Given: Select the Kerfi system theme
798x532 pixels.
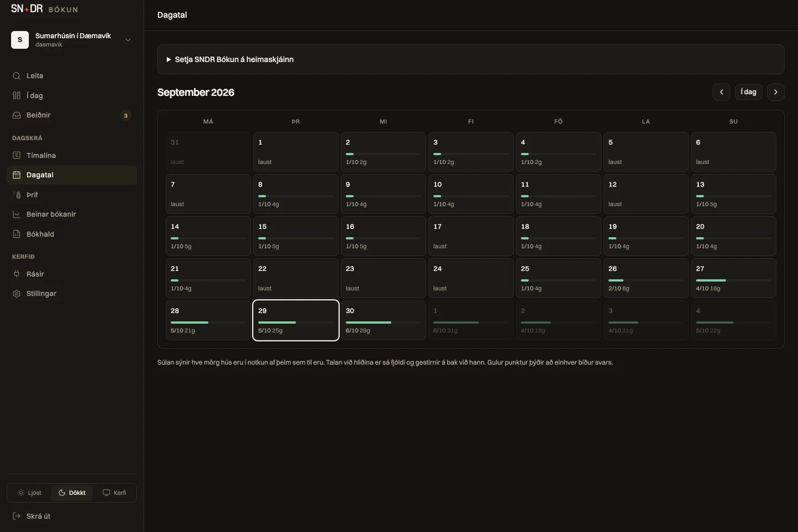Looking at the screenshot, I should point(114,493).
